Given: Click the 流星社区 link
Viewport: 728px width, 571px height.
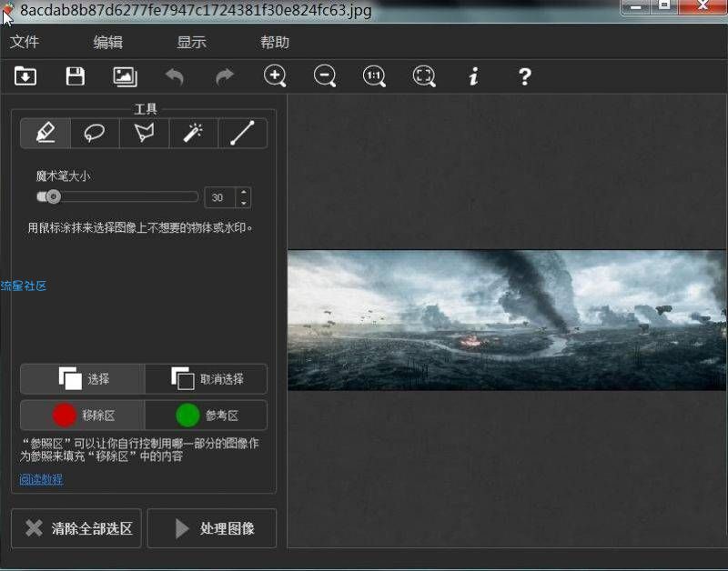Looking at the screenshot, I should pyautogui.click(x=24, y=285).
